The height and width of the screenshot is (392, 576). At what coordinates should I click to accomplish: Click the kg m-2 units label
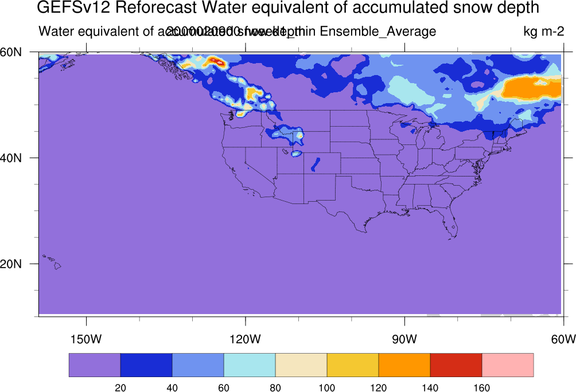pyautogui.click(x=544, y=32)
